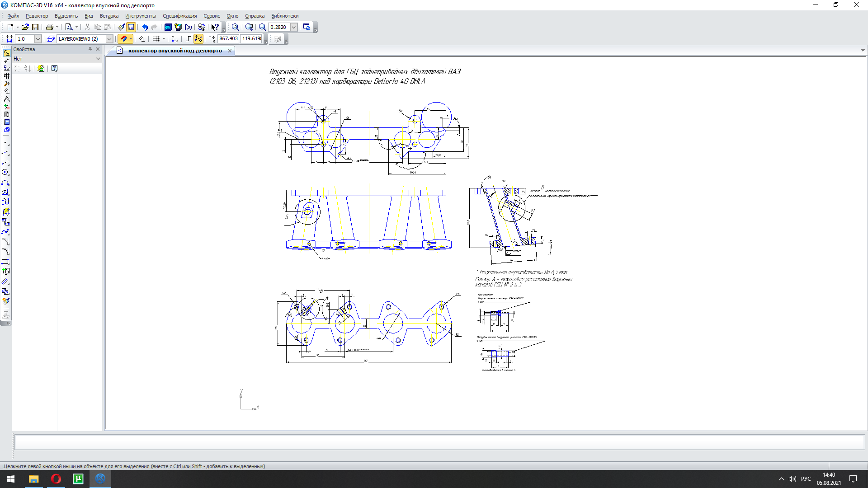Image resolution: width=868 pixels, height=488 pixels.
Task: Select the Geometry toolbar switch icon
Action: (x=6, y=53)
